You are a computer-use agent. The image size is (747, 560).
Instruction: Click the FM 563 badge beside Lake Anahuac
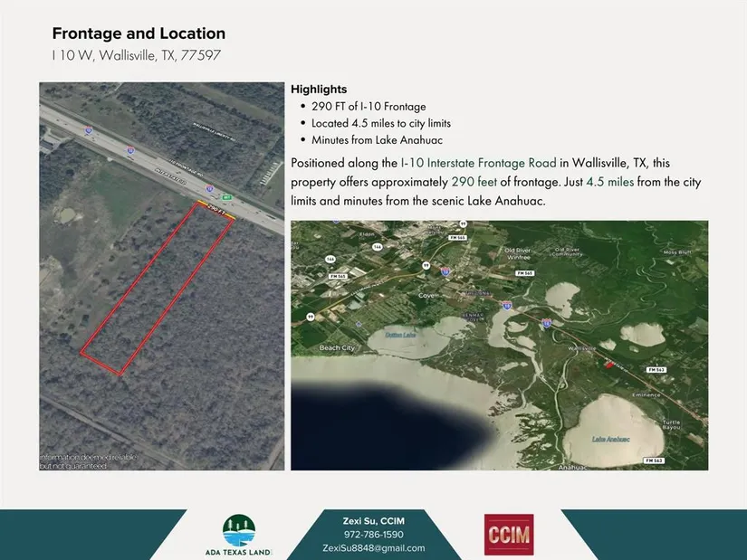[655, 460]
